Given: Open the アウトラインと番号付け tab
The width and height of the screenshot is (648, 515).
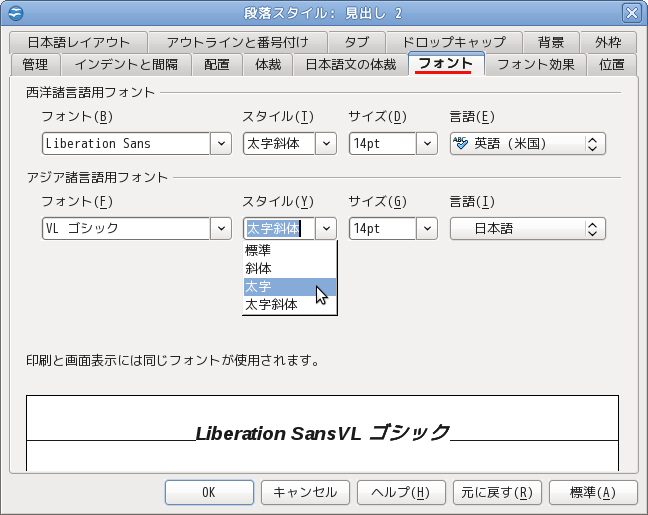Looking at the screenshot, I should coord(238,42).
